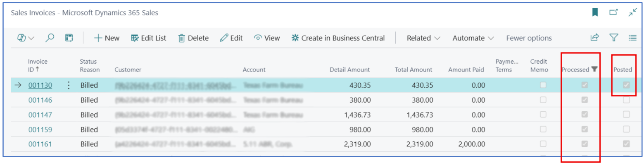The height and width of the screenshot is (163, 644).
Task: Click Create in Business Central
Action: tap(338, 38)
